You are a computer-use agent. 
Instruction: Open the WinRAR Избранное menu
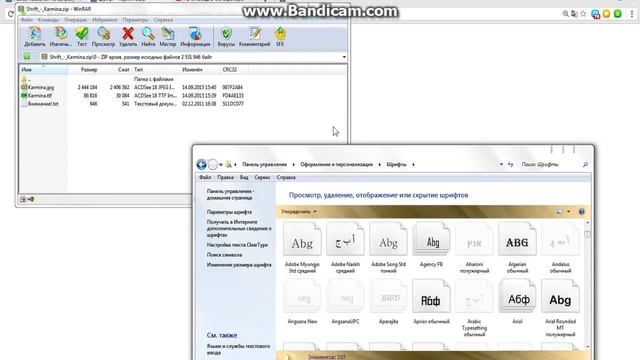104,20
